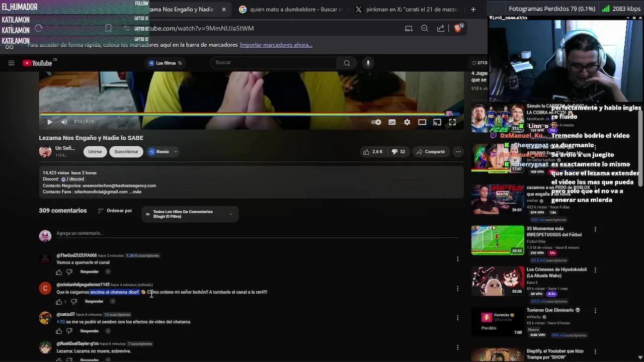Open Todos Los Hilos De Comentarios filter
This screenshot has width=644, height=362.
point(190,214)
